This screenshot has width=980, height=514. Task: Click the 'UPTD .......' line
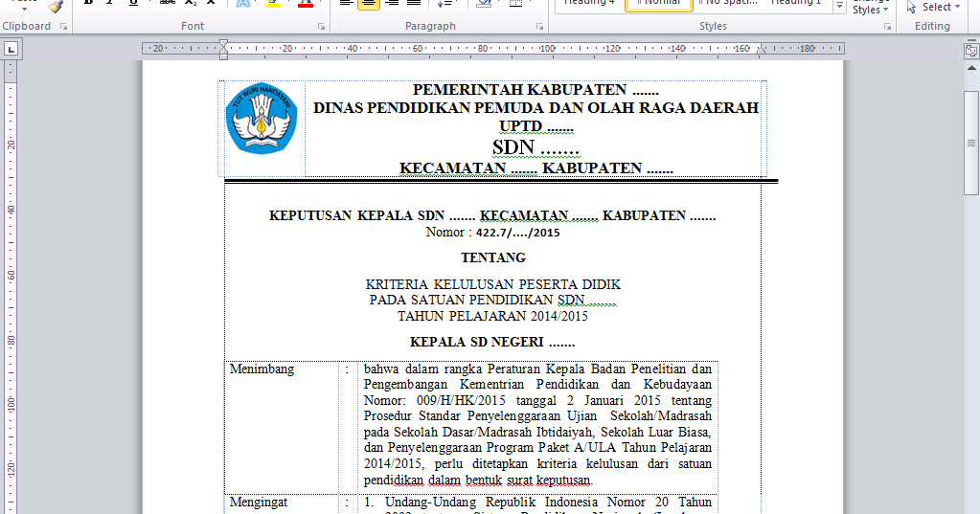[536, 126]
